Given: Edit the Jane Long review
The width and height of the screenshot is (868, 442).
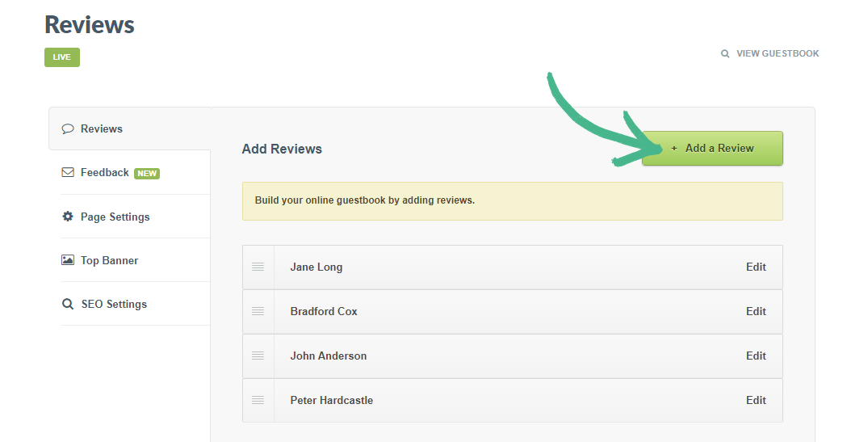Looking at the screenshot, I should click(756, 267).
